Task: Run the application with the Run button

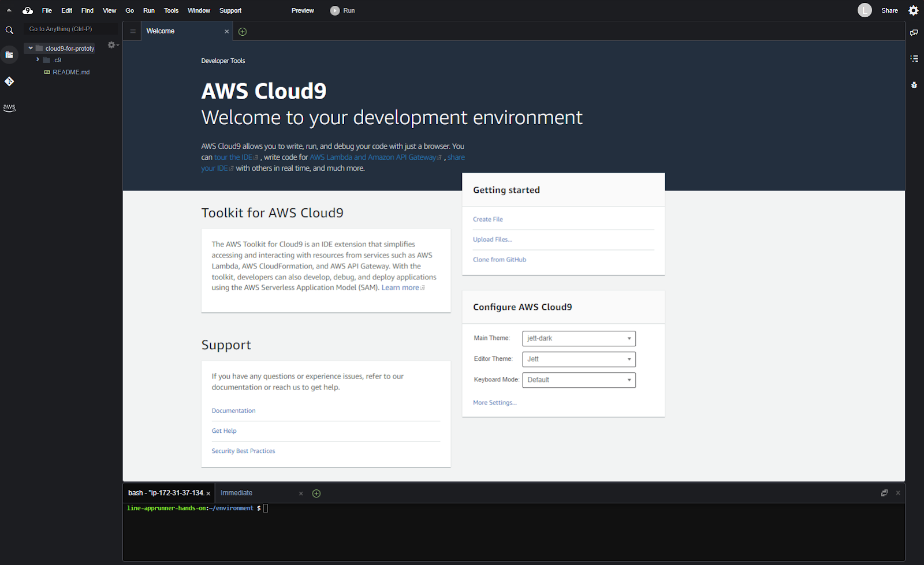Action: coord(342,10)
